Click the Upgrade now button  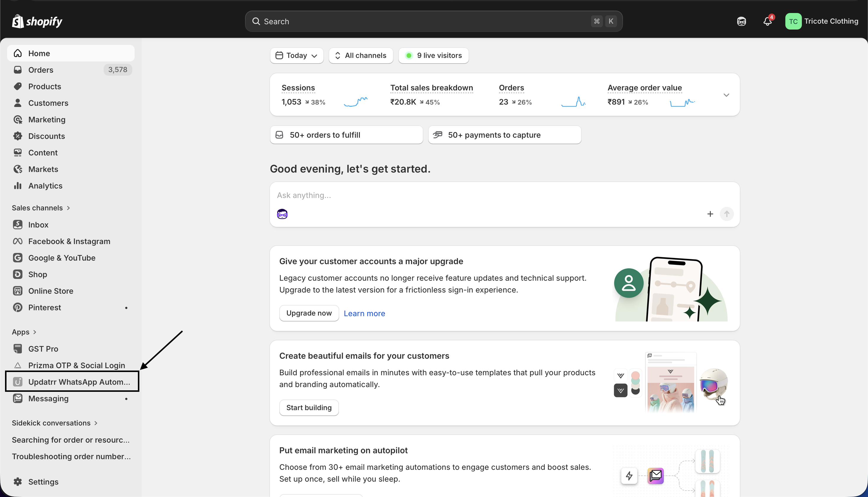(x=309, y=313)
